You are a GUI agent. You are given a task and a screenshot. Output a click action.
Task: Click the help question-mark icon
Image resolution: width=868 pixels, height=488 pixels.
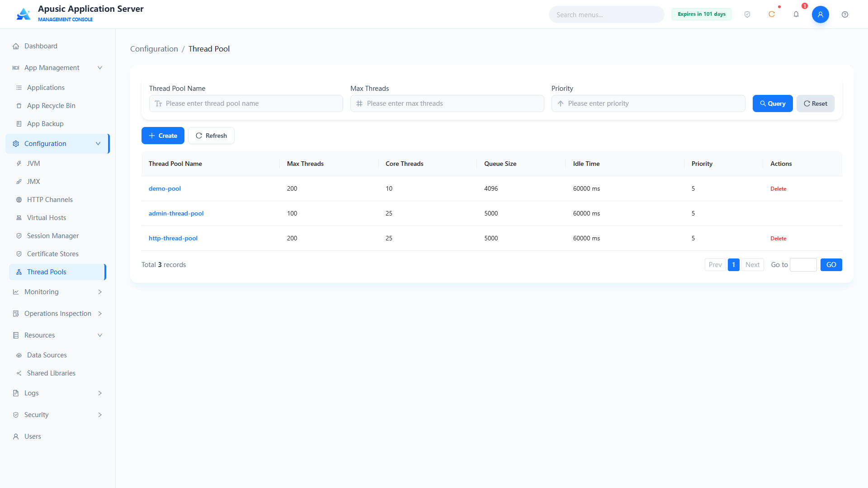tap(845, 14)
